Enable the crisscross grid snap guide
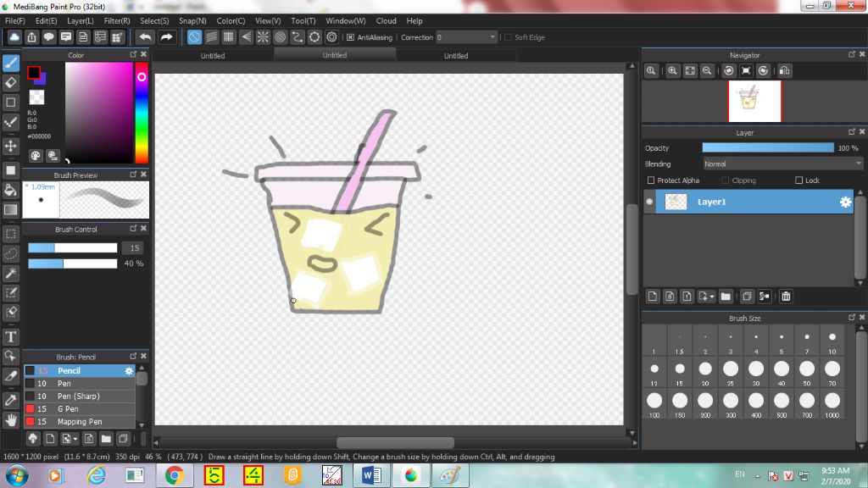 click(x=229, y=37)
